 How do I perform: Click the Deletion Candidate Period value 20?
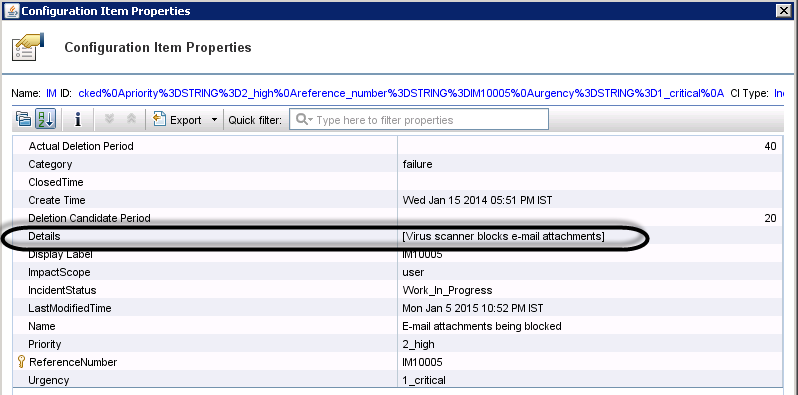(770, 218)
